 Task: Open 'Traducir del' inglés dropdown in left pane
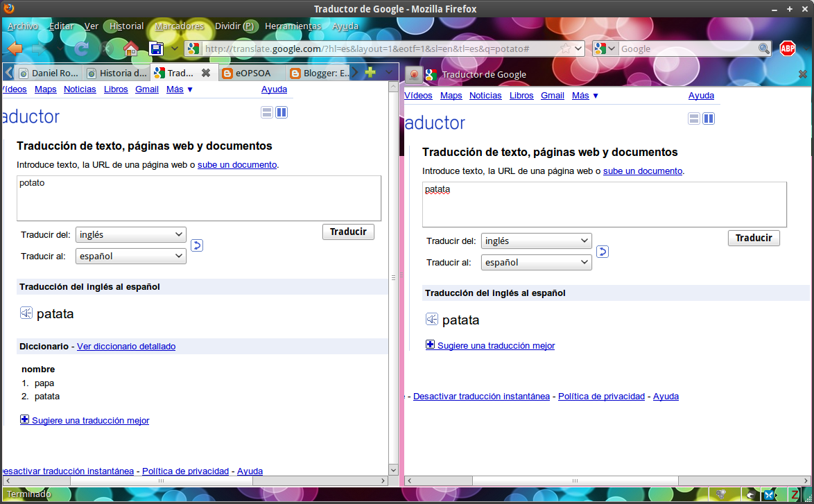tap(131, 234)
